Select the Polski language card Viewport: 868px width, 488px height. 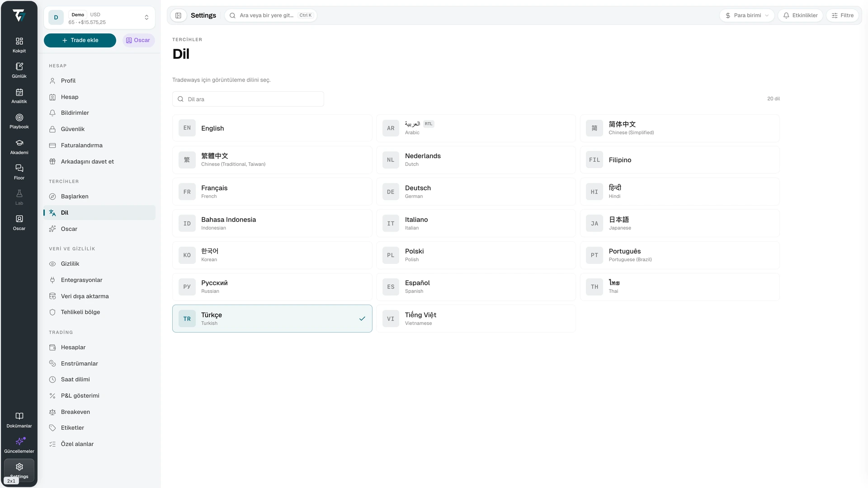476,255
